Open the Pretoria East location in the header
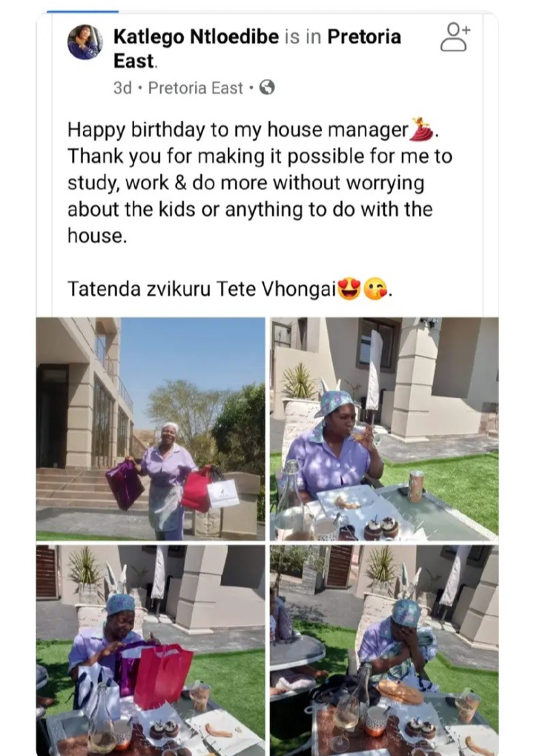This screenshot has width=534, height=756. coord(257,49)
